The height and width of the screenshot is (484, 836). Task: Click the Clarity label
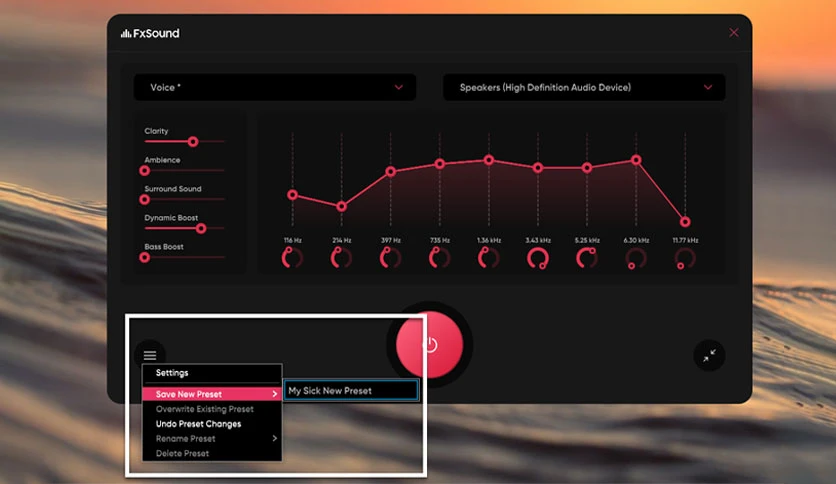(x=156, y=131)
